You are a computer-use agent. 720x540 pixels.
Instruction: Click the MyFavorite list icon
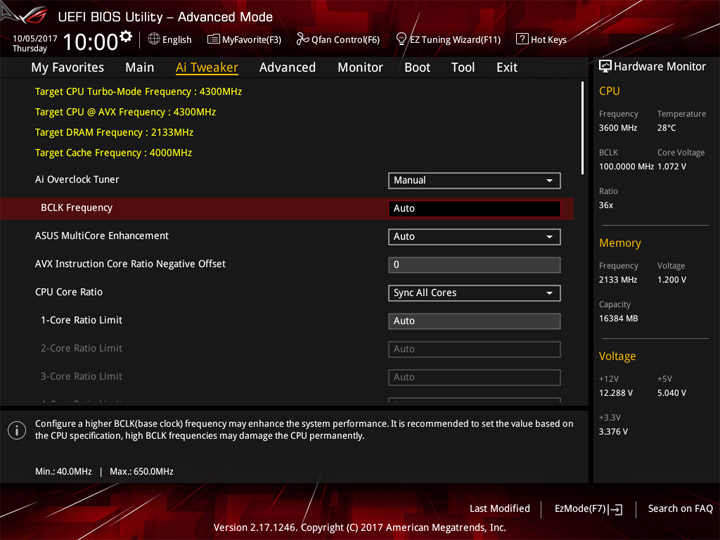(x=213, y=39)
